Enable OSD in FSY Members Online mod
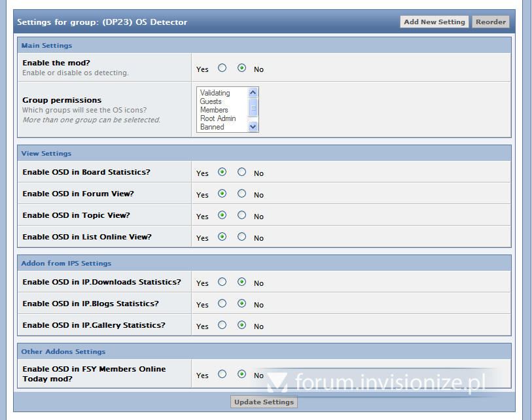Screen dimensions: 532x420 [222, 374]
